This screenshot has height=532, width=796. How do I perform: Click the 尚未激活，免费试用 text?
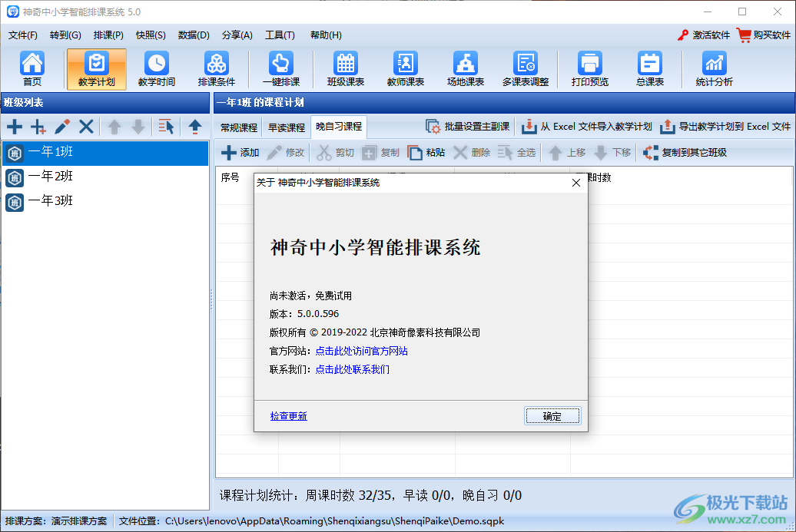(310, 296)
